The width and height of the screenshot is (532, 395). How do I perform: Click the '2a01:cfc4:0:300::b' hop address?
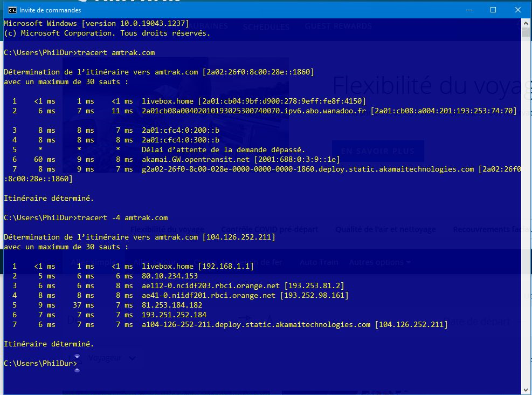181,140
